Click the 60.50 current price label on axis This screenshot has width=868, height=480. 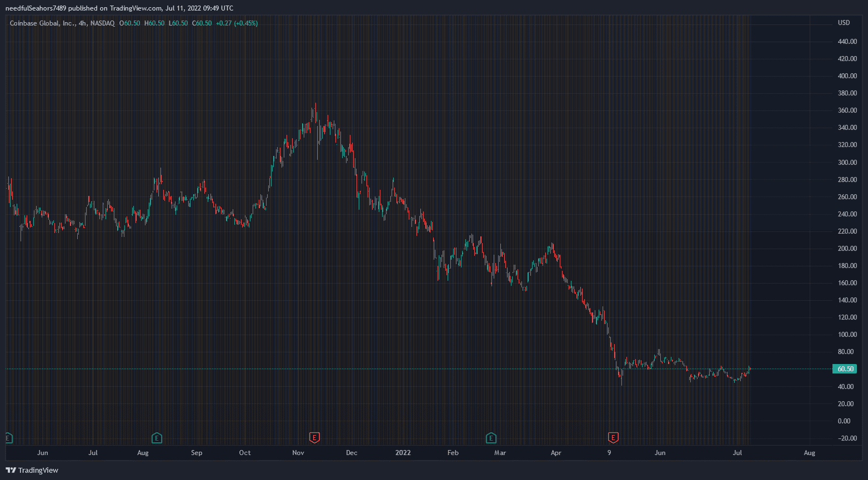pos(845,369)
